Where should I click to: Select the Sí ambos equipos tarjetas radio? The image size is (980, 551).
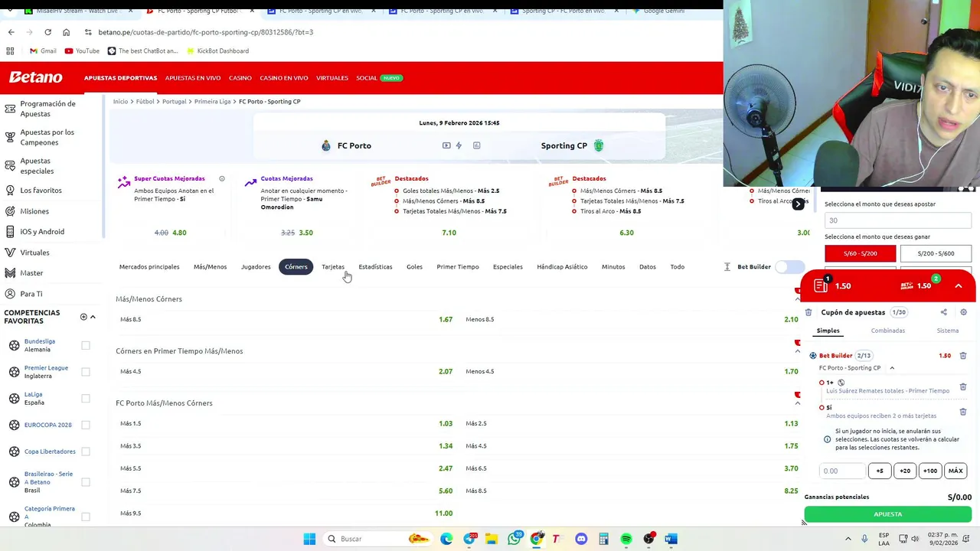[x=822, y=408]
